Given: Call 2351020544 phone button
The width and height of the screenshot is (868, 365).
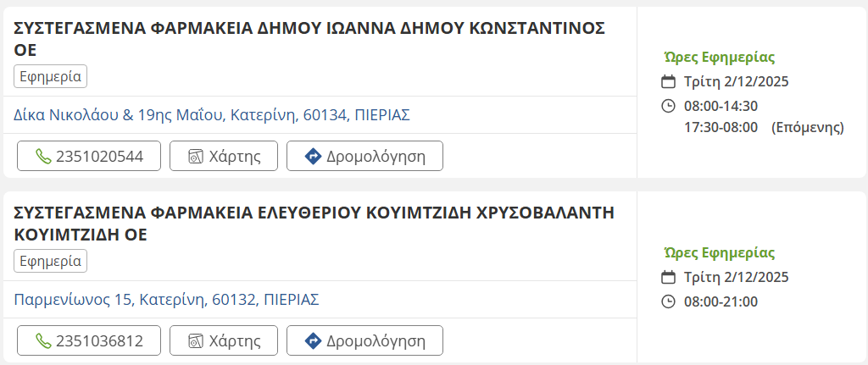Looking at the screenshot, I should pos(89,156).
